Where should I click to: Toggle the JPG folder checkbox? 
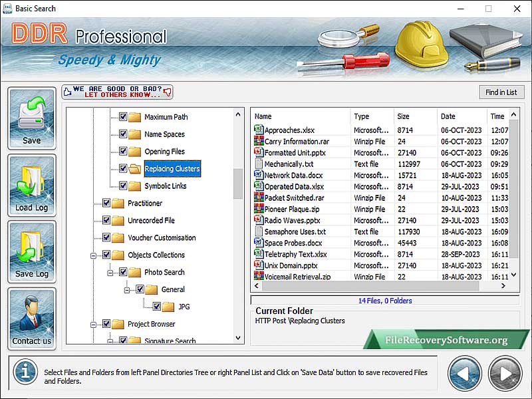click(x=157, y=307)
